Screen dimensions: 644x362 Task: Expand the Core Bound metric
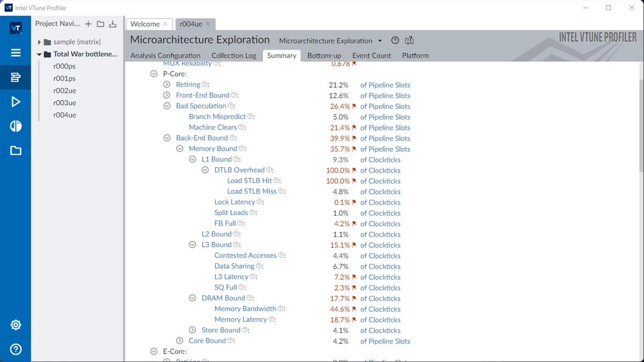[x=179, y=341]
